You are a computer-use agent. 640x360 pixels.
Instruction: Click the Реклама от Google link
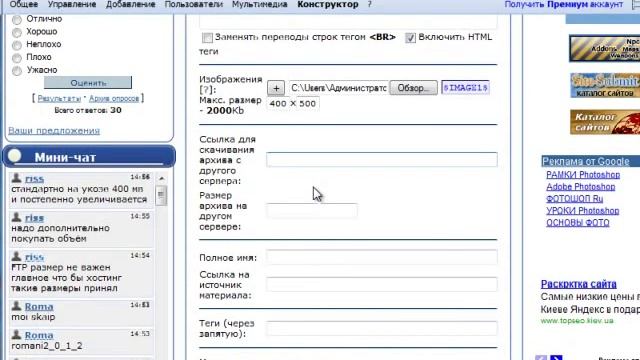[585, 162]
